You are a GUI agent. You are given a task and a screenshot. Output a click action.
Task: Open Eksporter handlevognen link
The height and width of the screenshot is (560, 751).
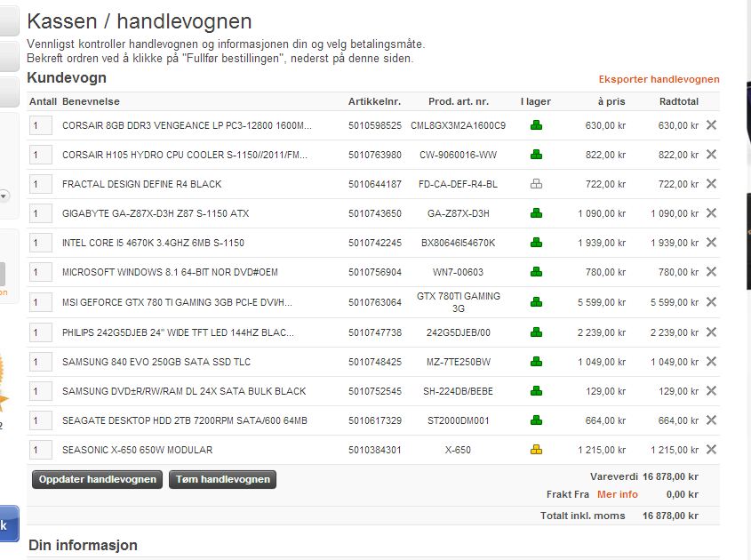coord(659,79)
